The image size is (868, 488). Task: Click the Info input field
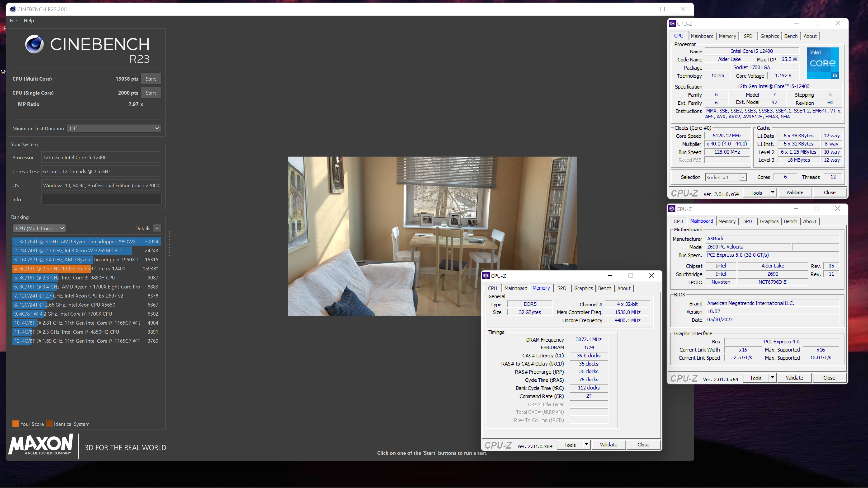coord(101,199)
